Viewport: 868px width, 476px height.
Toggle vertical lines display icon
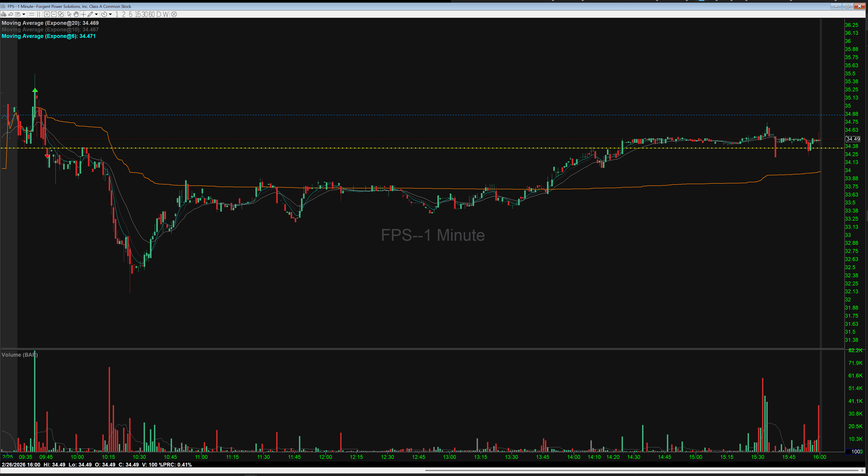tap(38, 14)
